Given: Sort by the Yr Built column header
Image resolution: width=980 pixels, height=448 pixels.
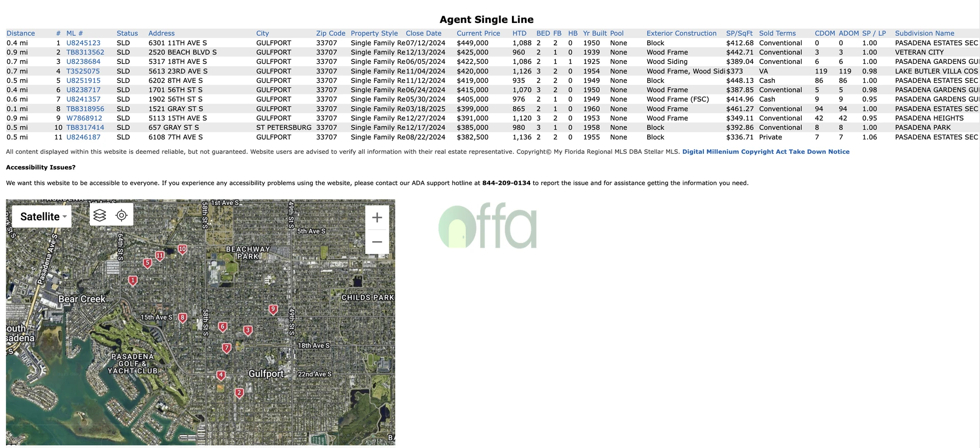Looking at the screenshot, I should pos(595,33).
